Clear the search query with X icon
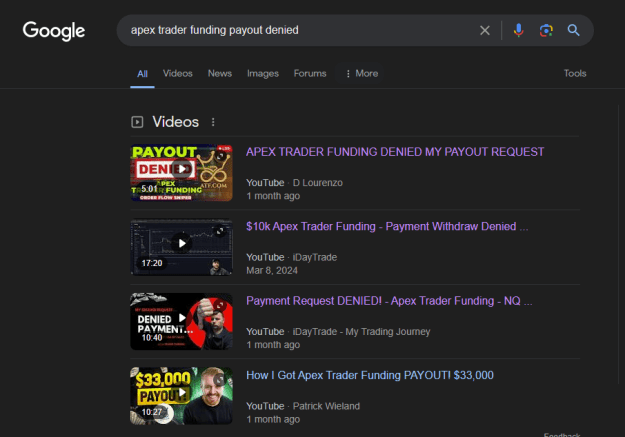 485,30
